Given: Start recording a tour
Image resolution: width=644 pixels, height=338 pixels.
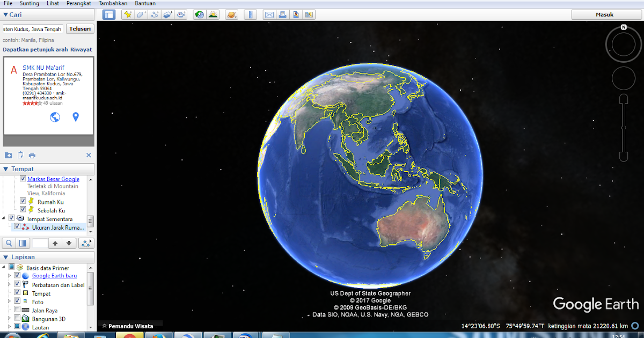Looking at the screenshot, I should point(180,14).
